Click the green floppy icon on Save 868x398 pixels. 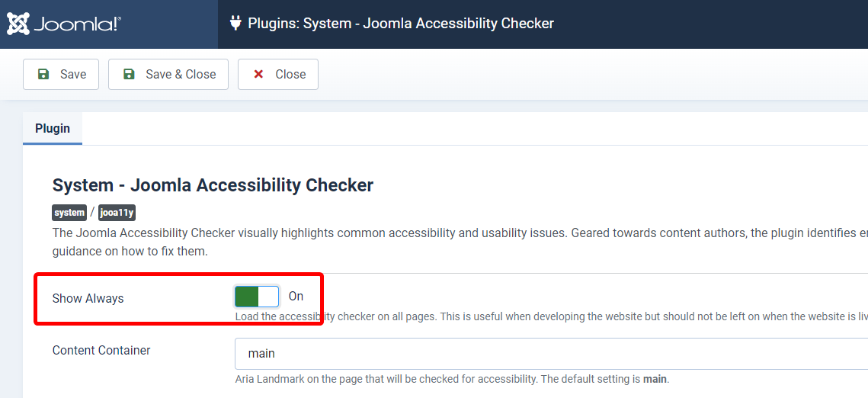43,74
